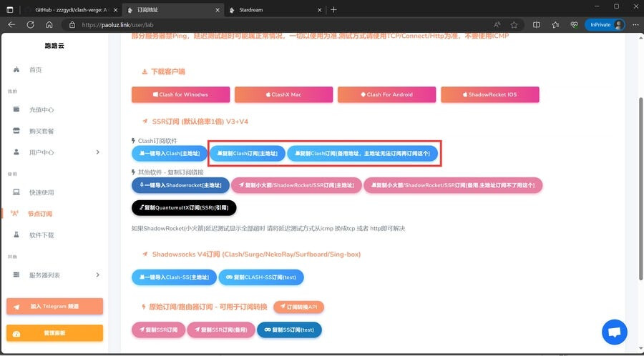
Task: Expand 用户中心 submenu chevron
Action: [98, 152]
